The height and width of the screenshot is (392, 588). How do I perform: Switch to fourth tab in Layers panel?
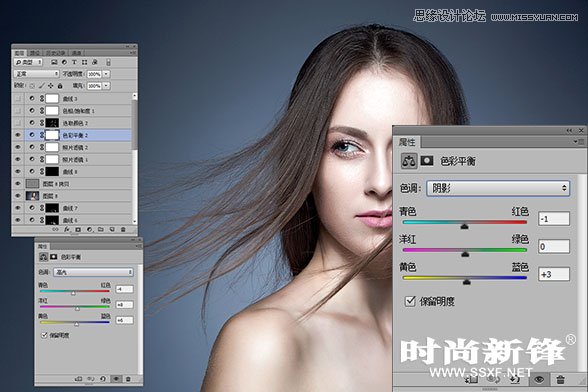pyautogui.click(x=76, y=53)
